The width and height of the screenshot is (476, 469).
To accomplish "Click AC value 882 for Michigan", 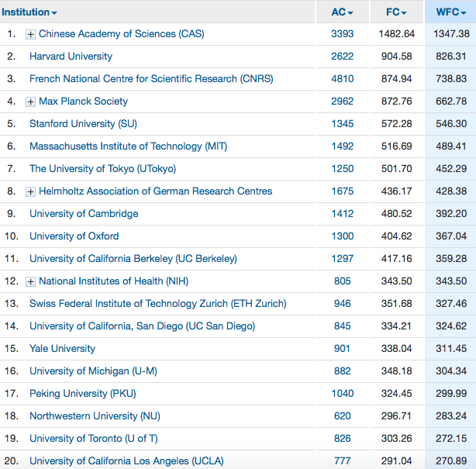I will (342, 371).
